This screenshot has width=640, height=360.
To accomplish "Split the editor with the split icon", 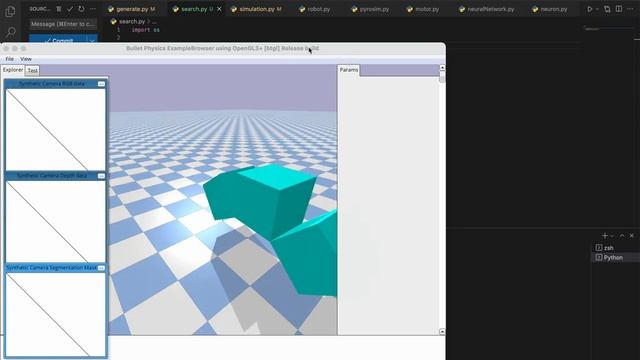I will tap(619, 9).
